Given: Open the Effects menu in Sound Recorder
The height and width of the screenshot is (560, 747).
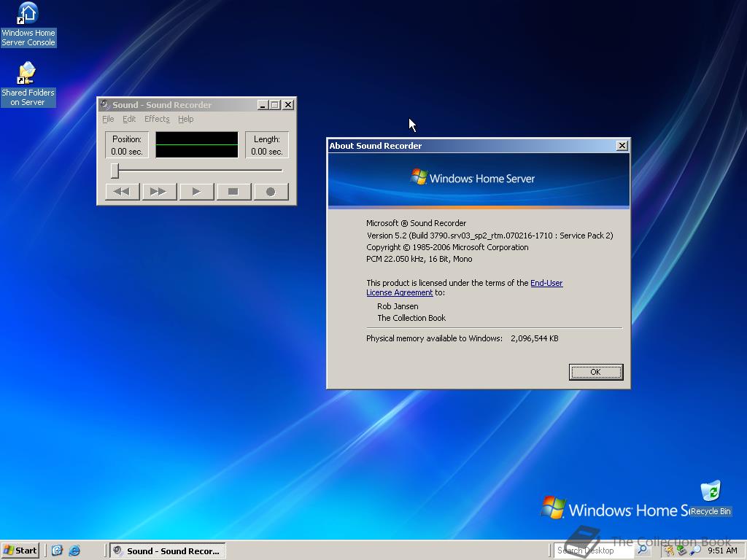Looking at the screenshot, I should (158, 119).
